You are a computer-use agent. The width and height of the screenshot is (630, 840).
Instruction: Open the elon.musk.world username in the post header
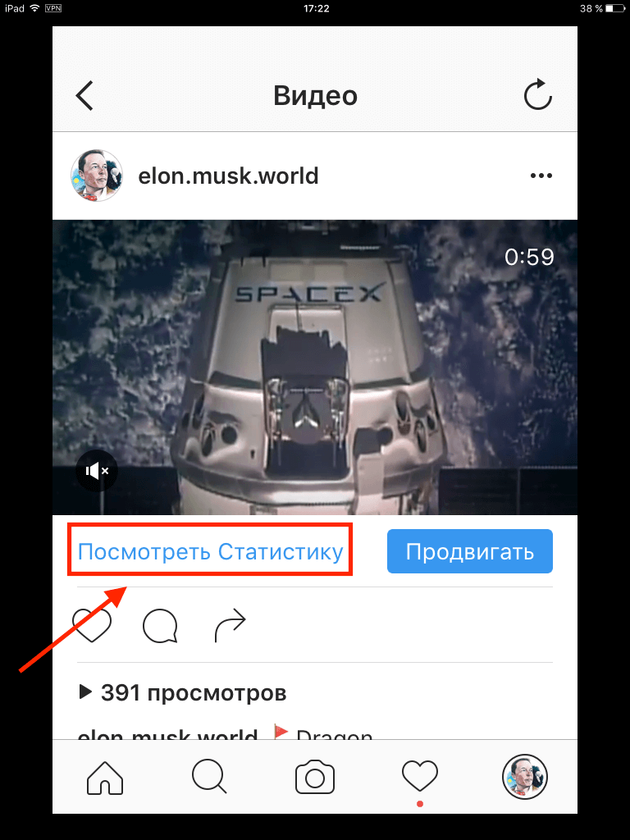point(228,176)
